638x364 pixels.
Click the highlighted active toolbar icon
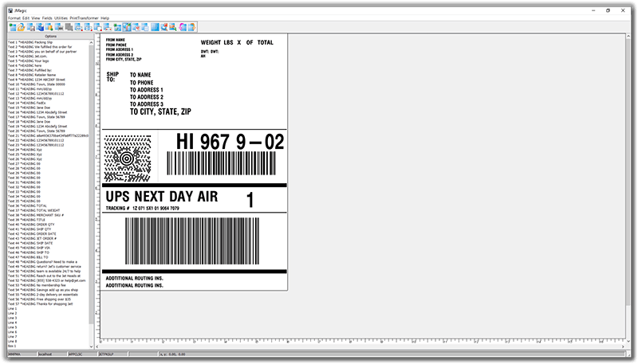tap(127, 27)
